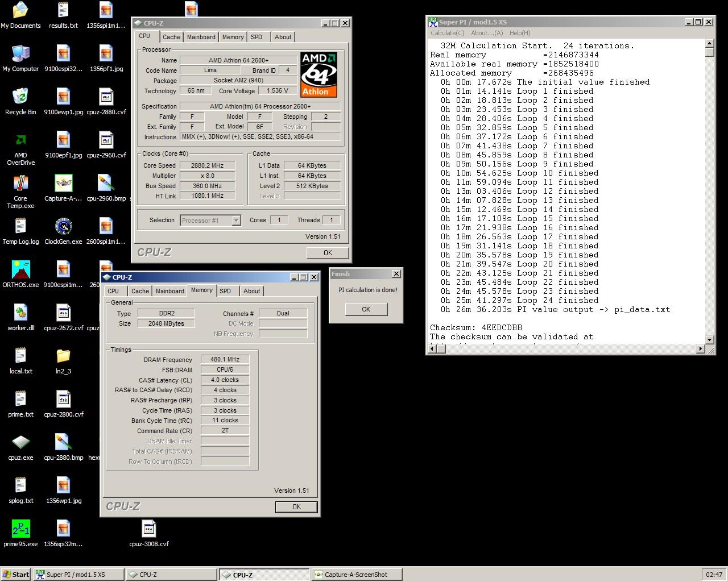Switch to Super PI taskbar button
Viewport: 728px width, 582px height.
click(78, 575)
